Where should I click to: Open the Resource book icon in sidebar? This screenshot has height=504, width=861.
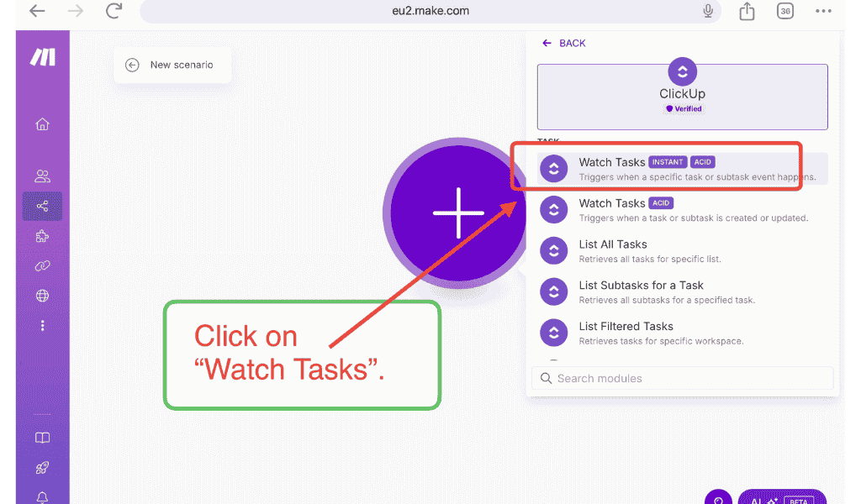click(x=42, y=438)
